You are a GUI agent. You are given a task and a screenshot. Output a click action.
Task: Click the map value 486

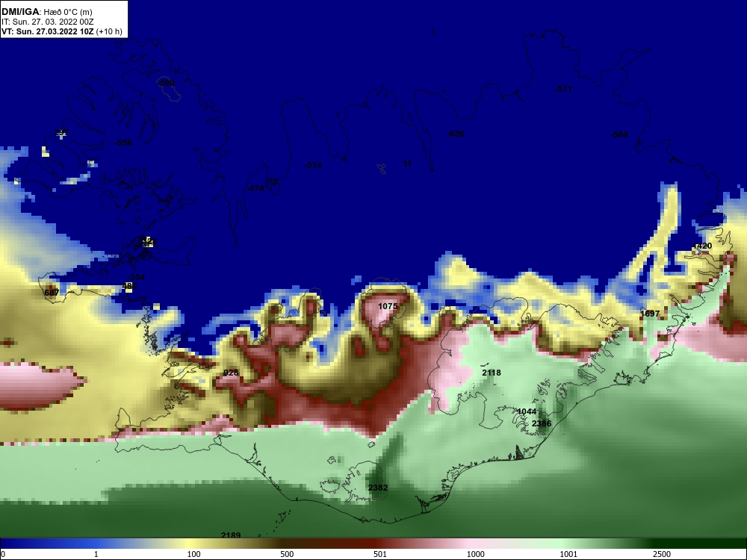(129, 286)
